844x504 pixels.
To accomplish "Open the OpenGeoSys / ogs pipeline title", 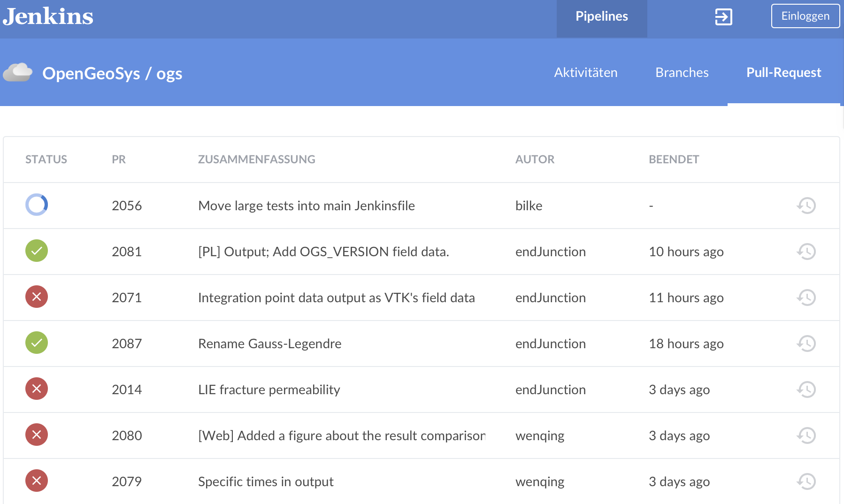I will (112, 73).
